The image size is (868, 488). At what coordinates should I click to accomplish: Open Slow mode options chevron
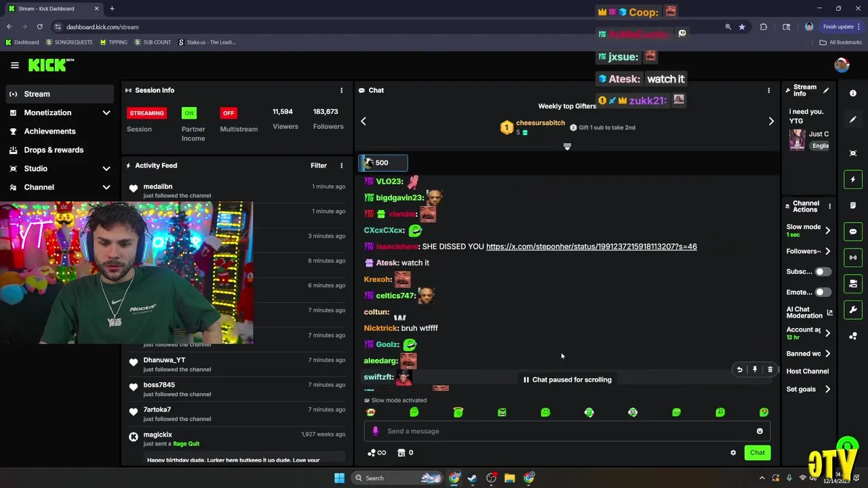coord(827,230)
